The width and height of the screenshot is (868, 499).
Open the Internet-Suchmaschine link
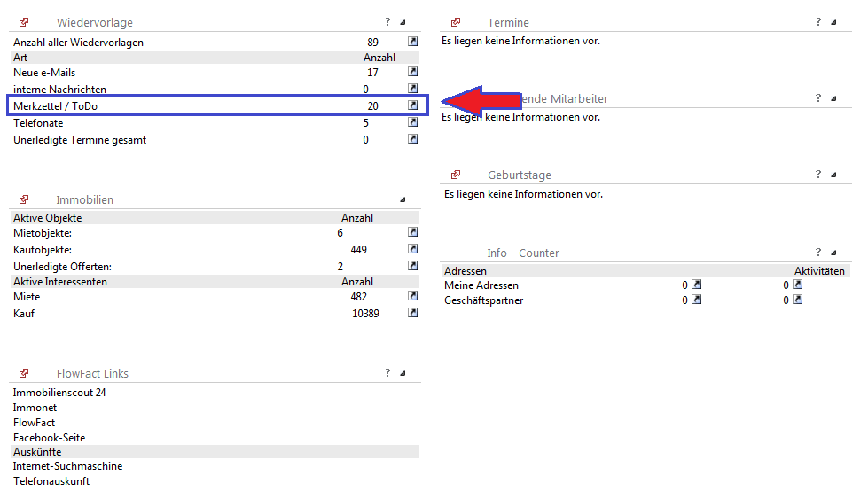(67, 466)
